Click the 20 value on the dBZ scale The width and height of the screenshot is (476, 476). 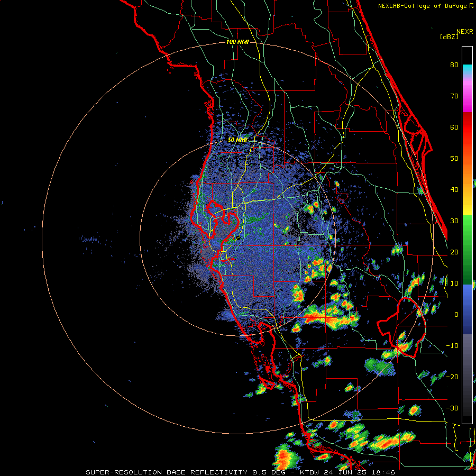tap(454, 252)
